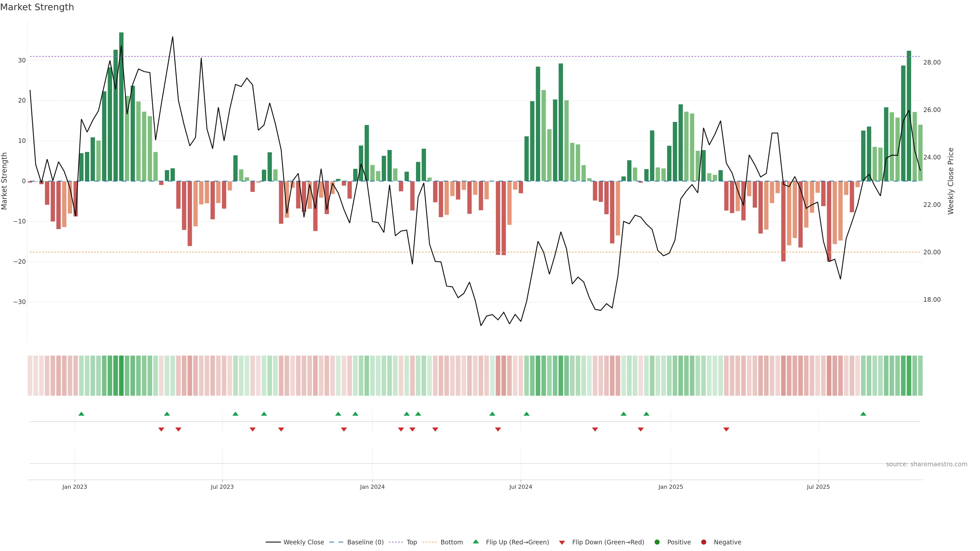The width and height of the screenshot is (980, 551).
Task: Click first flip-up triangle after Jan 2023
Action: pos(81,414)
